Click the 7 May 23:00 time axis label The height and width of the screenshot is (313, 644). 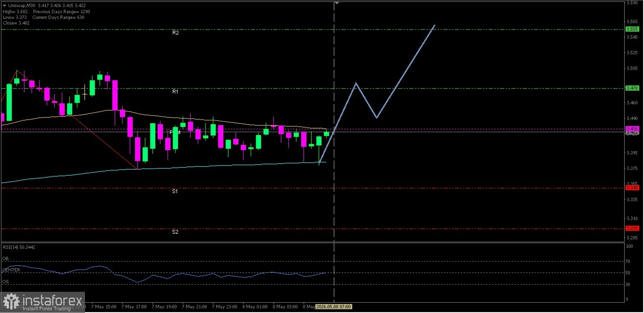coord(225,306)
